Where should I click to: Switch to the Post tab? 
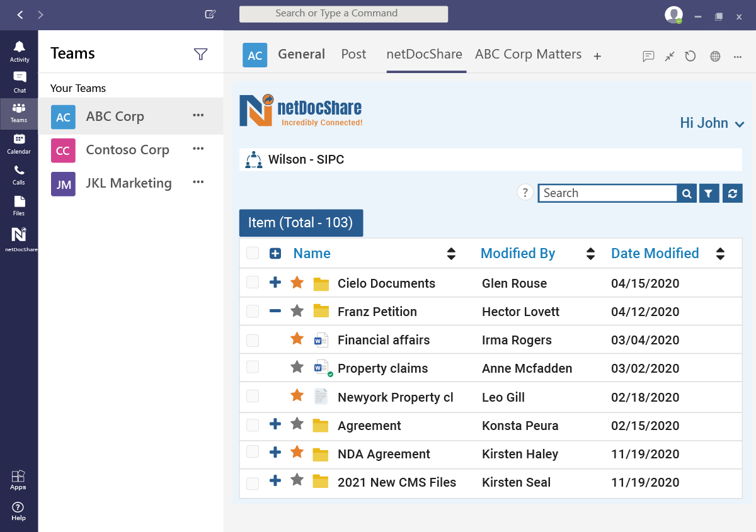[x=353, y=54]
